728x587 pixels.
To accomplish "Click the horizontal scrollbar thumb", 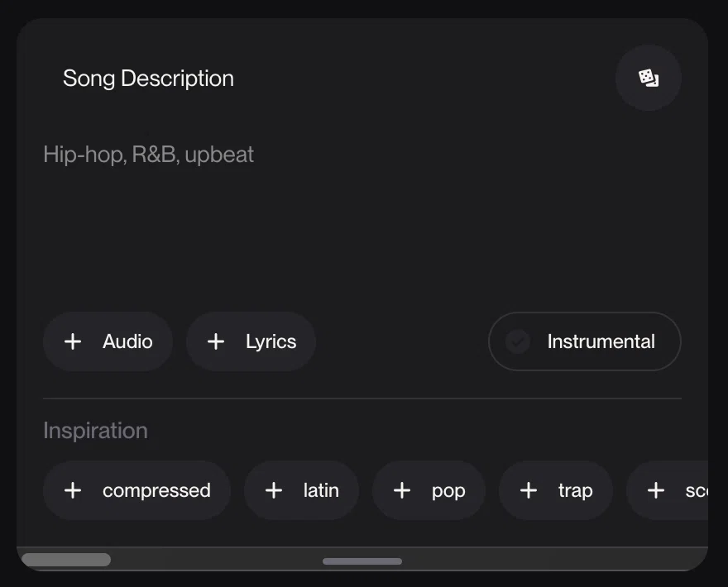I will 66,560.
